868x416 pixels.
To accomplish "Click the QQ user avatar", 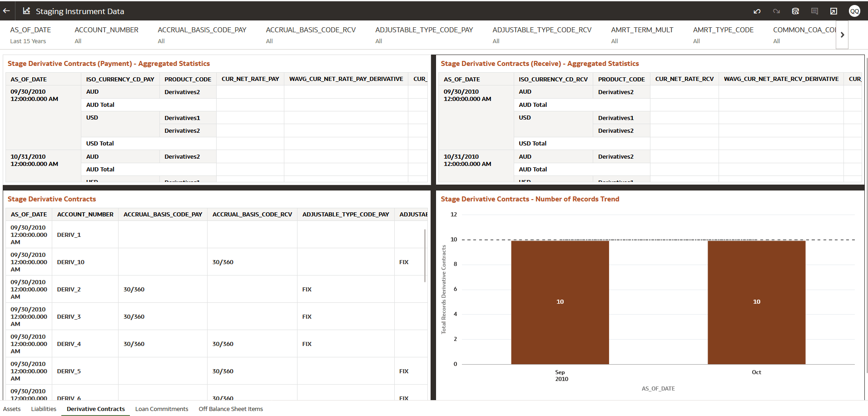I will (854, 11).
